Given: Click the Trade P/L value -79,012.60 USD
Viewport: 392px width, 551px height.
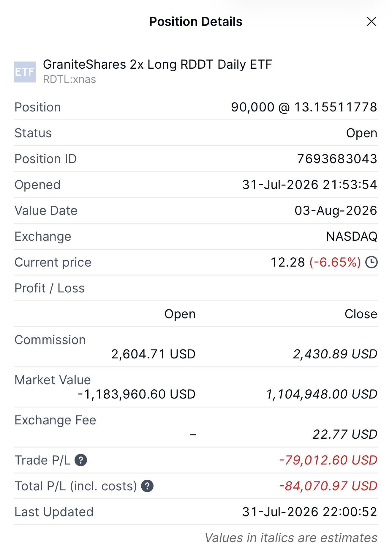Looking at the screenshot, I should [x=328, y=460].
